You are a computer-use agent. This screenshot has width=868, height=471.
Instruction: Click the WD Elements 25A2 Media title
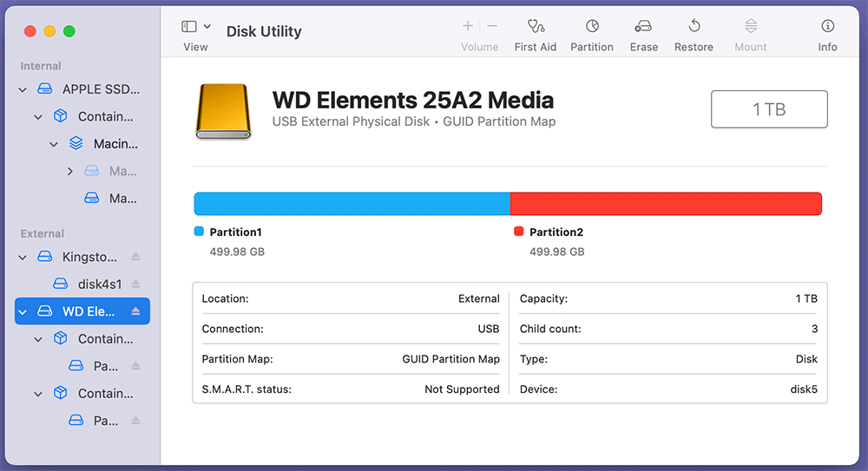coord(413,100)
